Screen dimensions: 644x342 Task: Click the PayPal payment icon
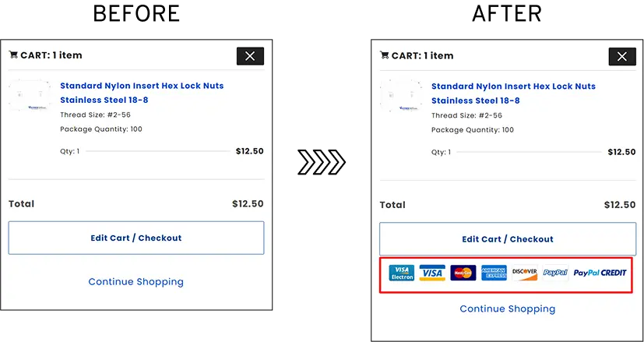click(x=555, y=273)
